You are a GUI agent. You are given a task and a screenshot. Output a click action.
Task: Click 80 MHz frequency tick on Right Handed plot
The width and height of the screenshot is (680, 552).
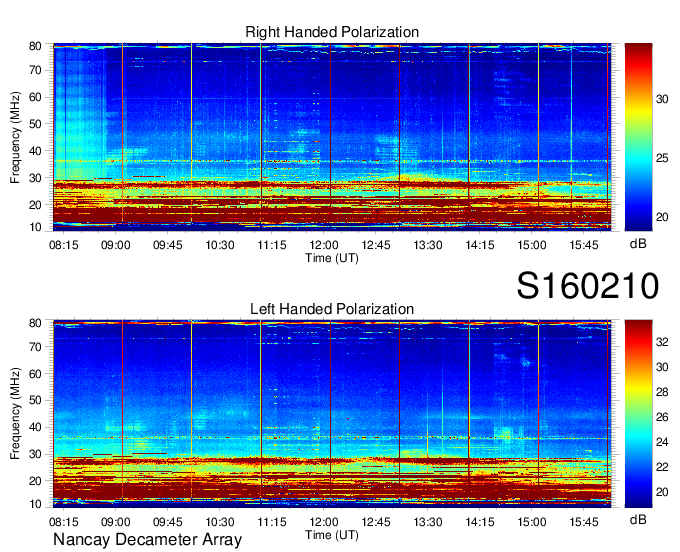36,46
